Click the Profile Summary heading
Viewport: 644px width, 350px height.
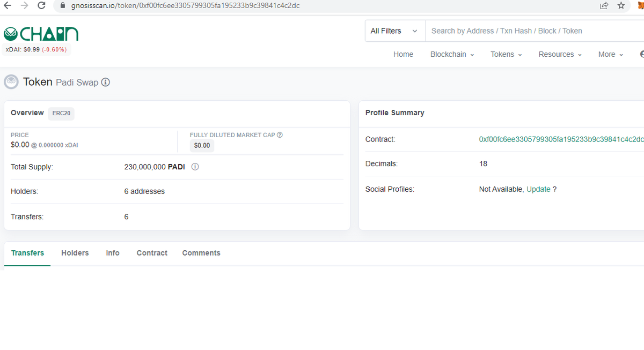tap(394, 113)
